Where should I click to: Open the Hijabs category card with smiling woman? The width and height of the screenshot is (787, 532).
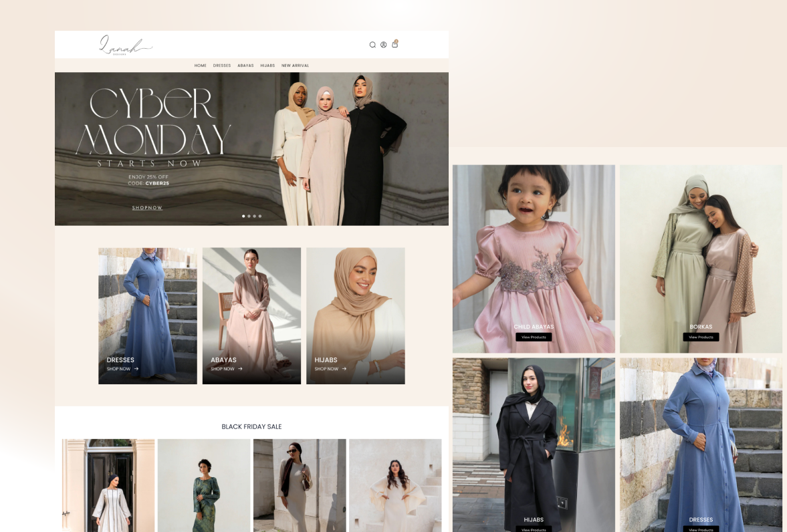pos(355,315)
